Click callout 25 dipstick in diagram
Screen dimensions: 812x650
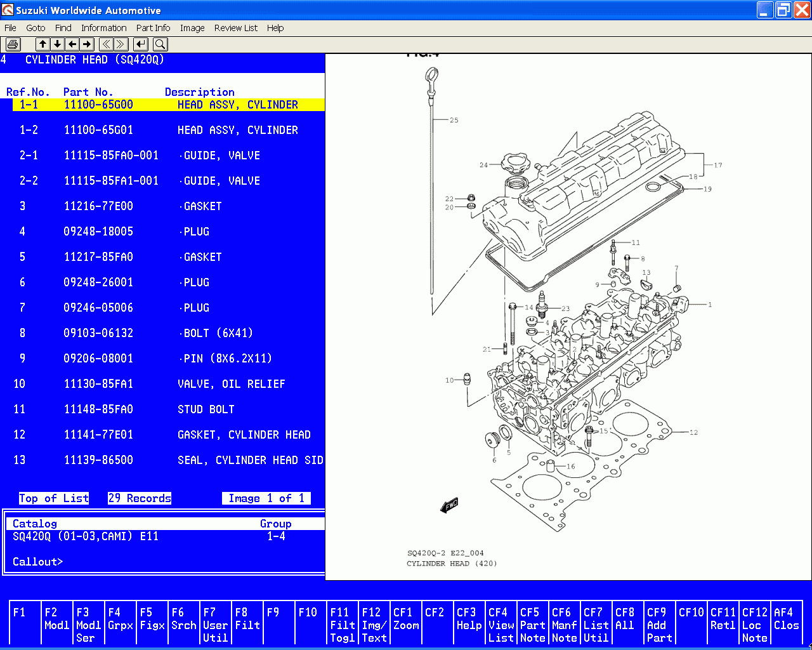(454, 120)
